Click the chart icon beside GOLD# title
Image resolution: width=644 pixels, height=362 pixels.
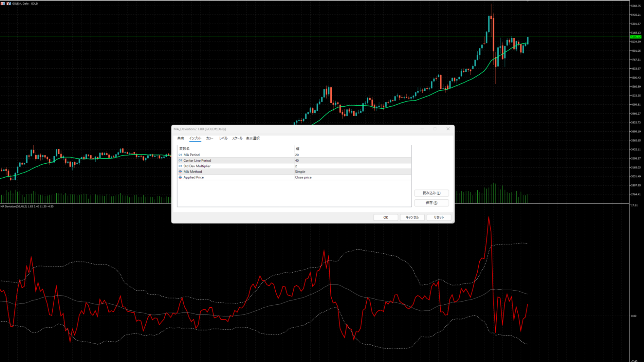pyautogui.click(x=9, y=3)
